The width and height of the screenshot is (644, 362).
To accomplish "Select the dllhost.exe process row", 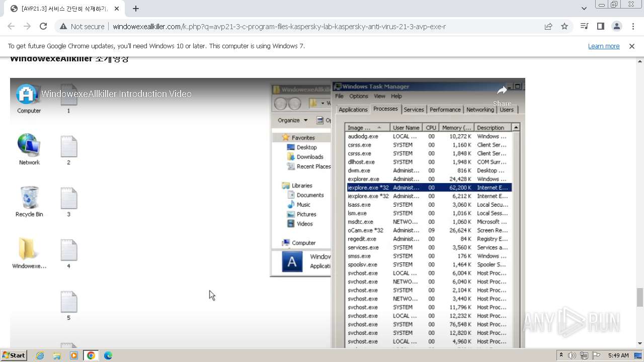I will tap(429, 162).
